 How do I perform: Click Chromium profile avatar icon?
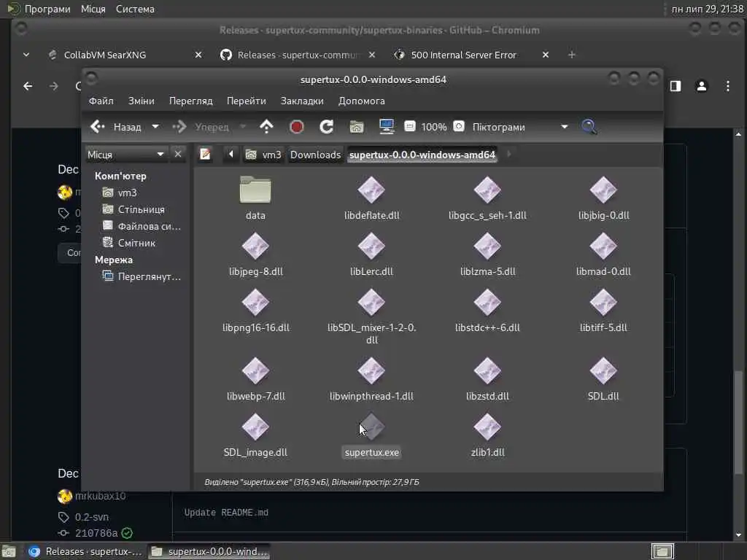701,86
